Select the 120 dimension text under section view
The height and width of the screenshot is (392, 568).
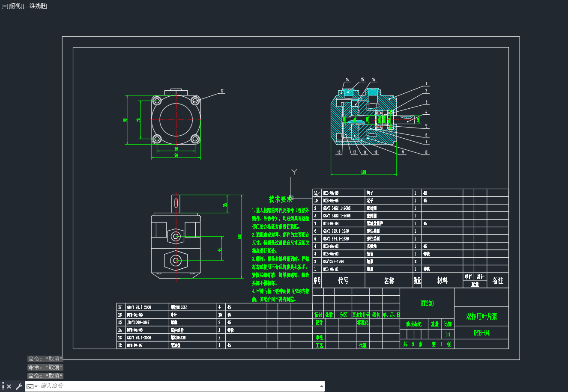(364, 172)
